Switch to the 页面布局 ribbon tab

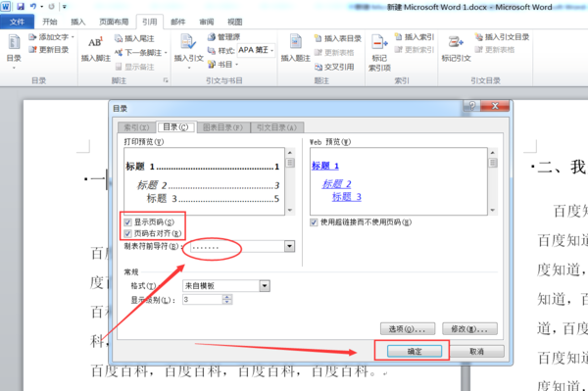point(114,22)
